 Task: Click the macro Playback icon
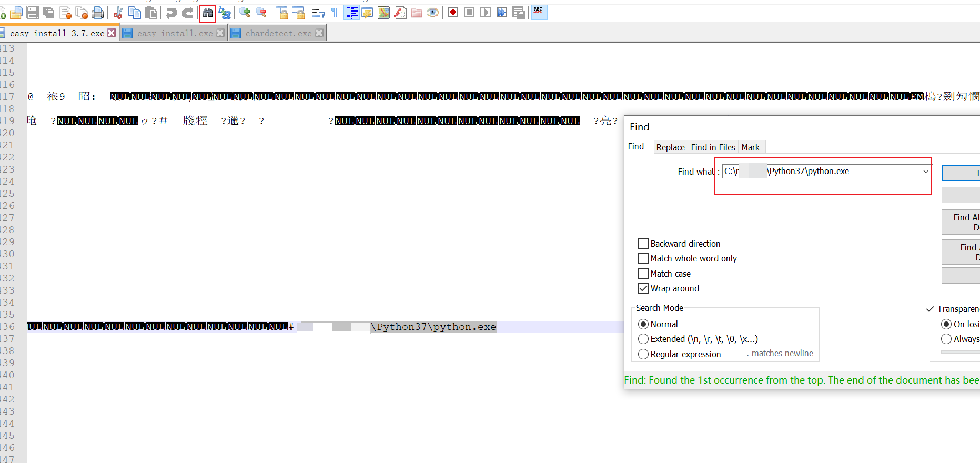[x=486, y=13]
